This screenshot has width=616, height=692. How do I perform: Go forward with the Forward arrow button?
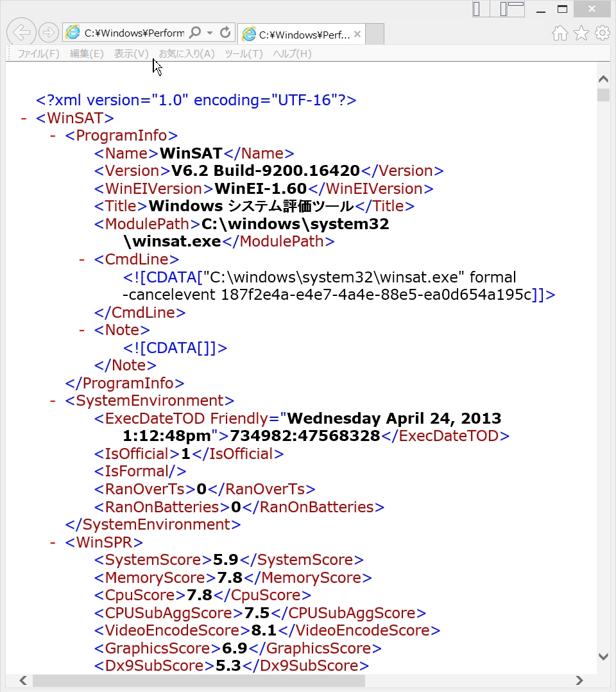coord(48,32)
